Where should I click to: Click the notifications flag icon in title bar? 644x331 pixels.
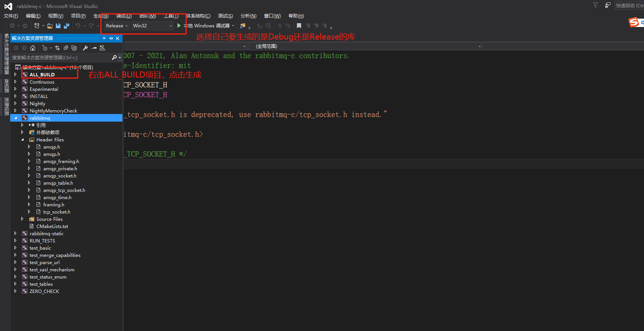[x=595, y=5]
